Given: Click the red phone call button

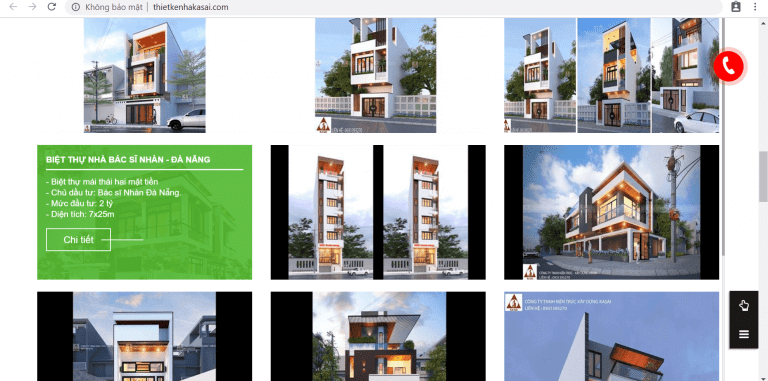Looking at the screenshot, I should click(728, 66).
